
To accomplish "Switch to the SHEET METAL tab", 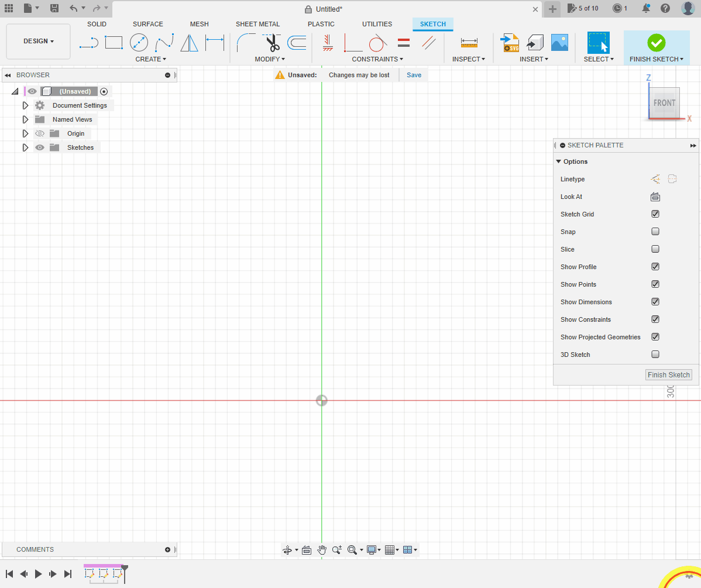I will [x=257, y=24].
